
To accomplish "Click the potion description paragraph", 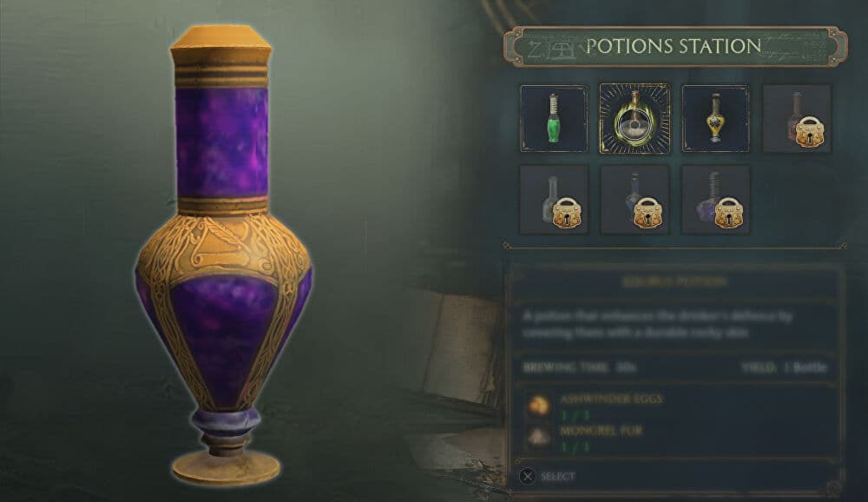I will tap(658, 324).
